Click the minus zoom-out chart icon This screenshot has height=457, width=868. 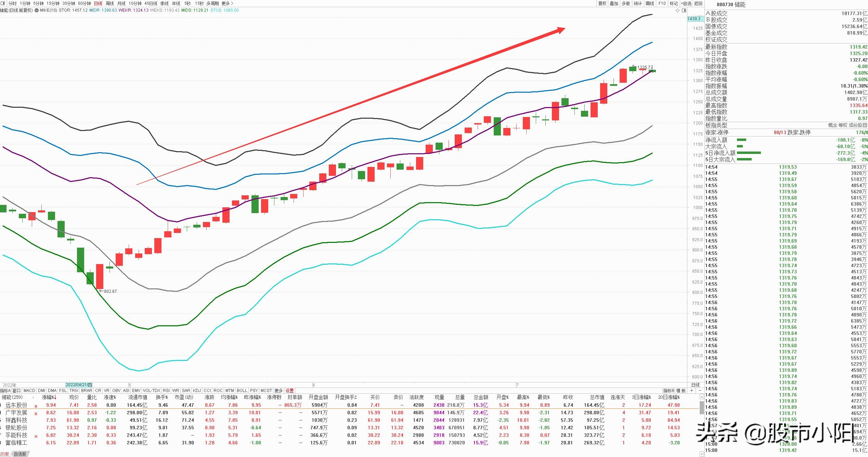coord(700,390)
